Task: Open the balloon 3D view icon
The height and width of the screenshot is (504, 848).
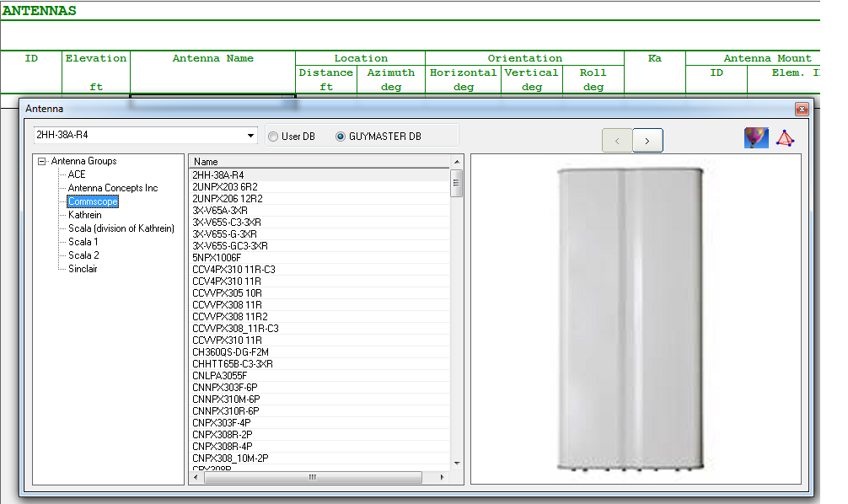Action: [756, 138]
